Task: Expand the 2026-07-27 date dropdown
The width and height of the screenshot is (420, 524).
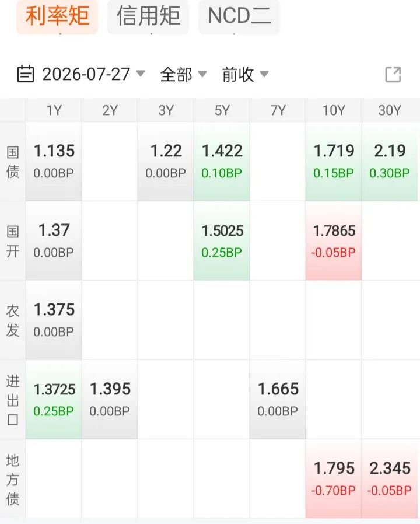Action: (93, 74)
